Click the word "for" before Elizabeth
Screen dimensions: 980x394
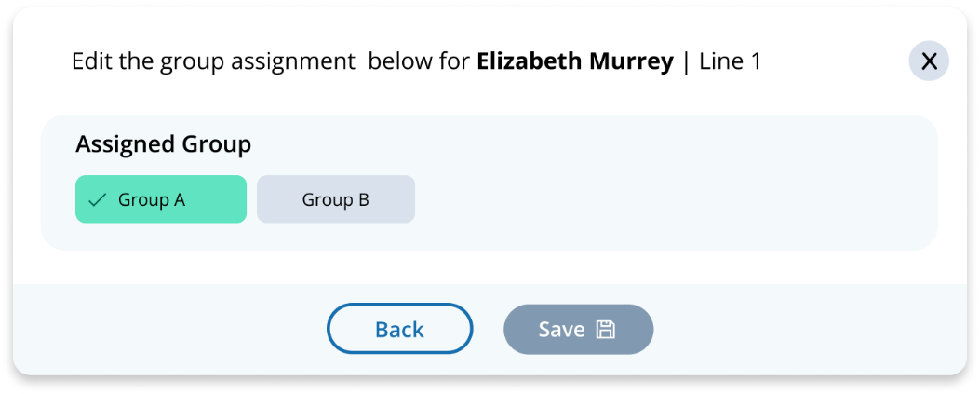(x=449, y=62)
